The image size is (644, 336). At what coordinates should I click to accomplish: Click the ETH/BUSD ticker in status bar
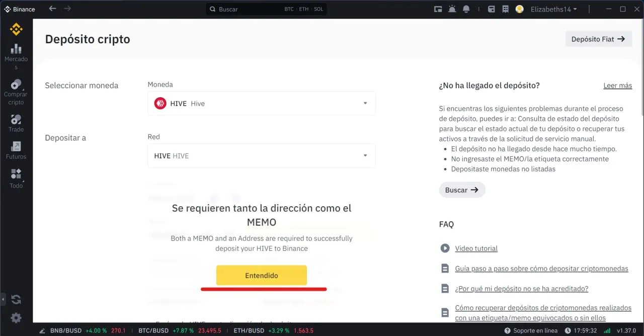(274, 330)
